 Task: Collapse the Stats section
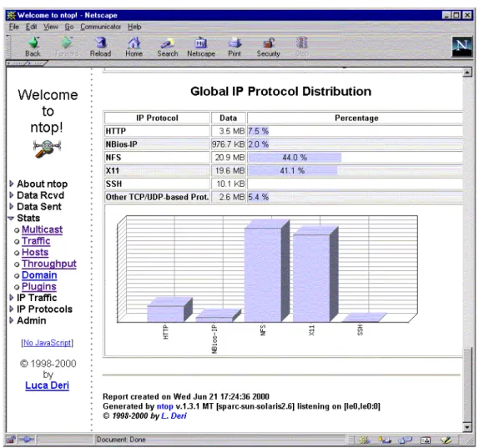click(x=11, y=218)
